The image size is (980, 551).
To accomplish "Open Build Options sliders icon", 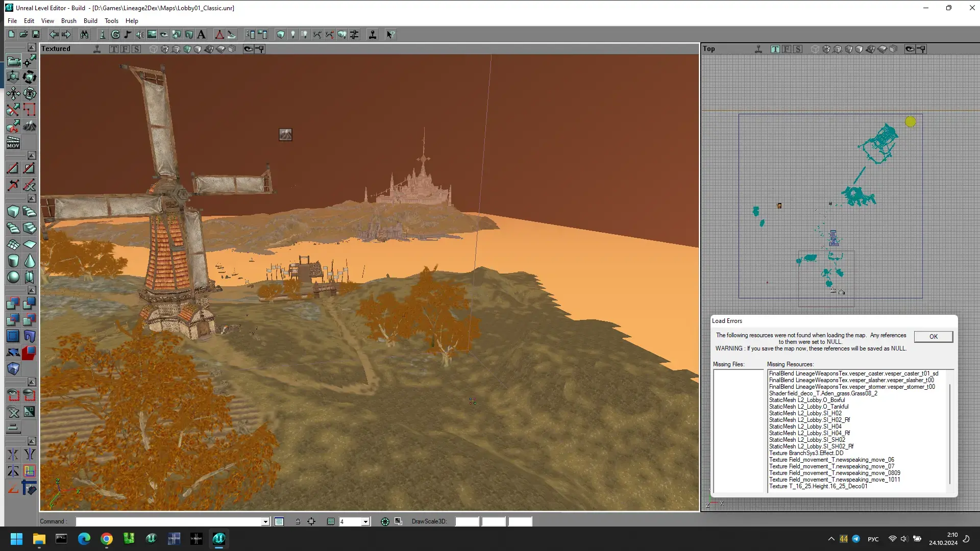I will [x=354, y=34].
